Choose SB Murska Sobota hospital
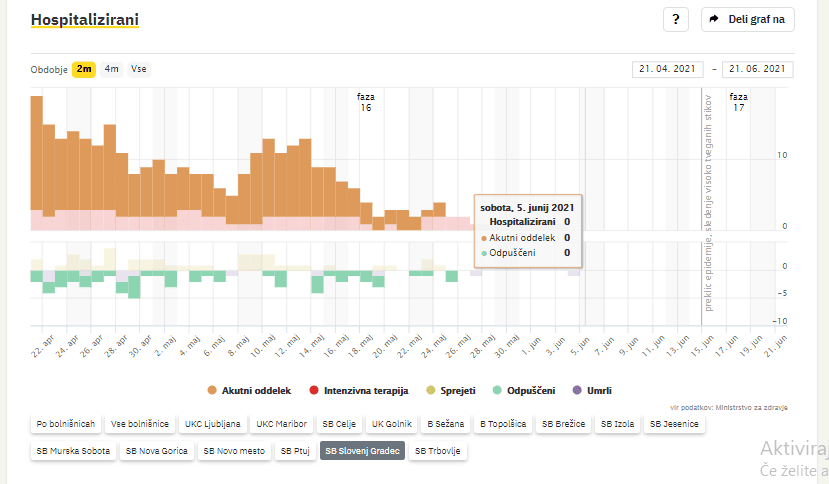The height and width of the screenshot is (484, 829). point(71,451)
